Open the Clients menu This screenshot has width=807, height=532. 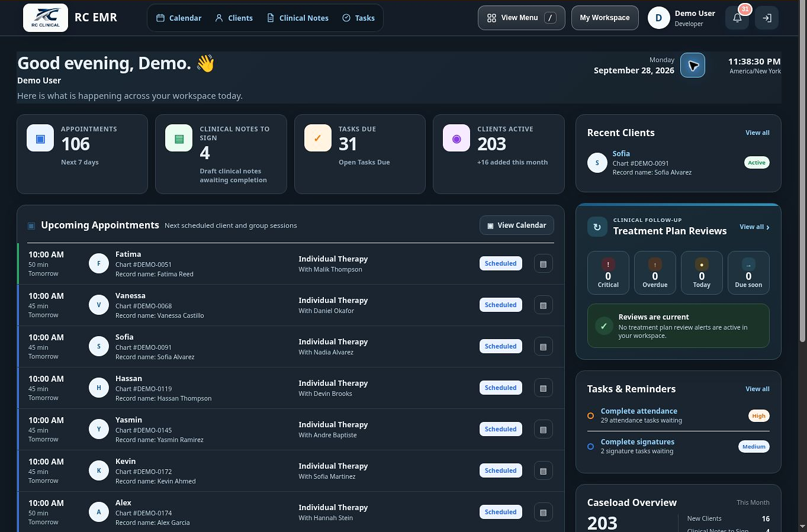coord(234,18)
